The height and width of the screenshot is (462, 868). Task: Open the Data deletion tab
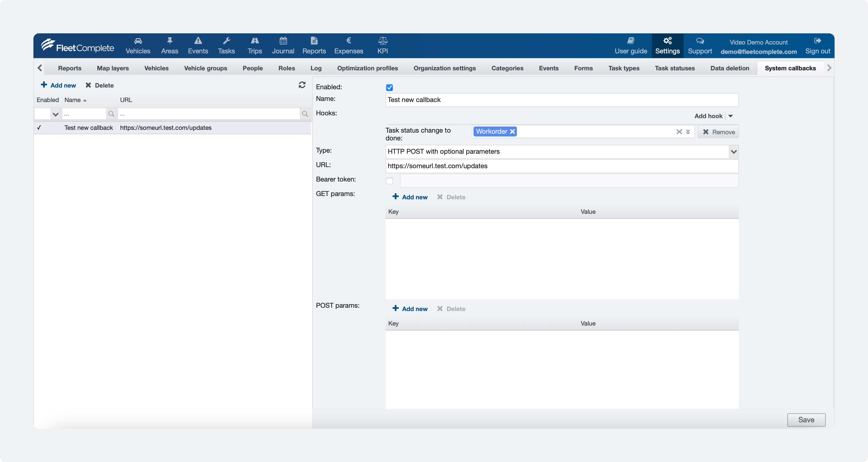[729, 68]
